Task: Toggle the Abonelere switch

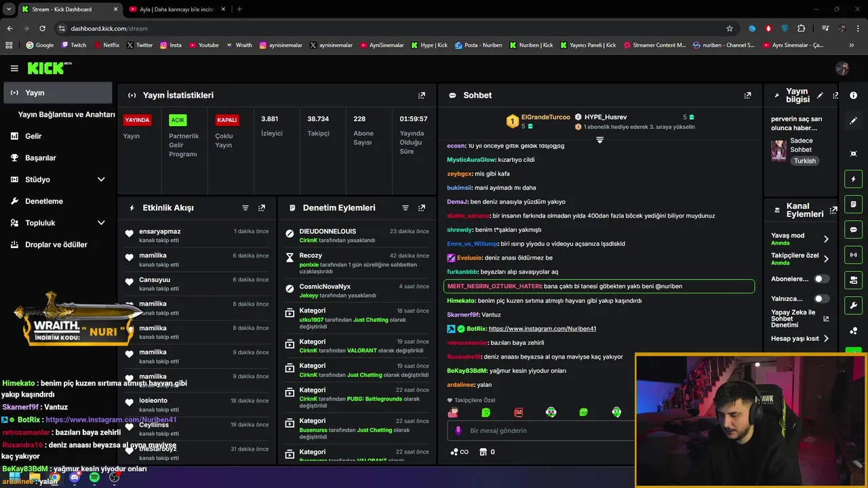Action: 821,279
